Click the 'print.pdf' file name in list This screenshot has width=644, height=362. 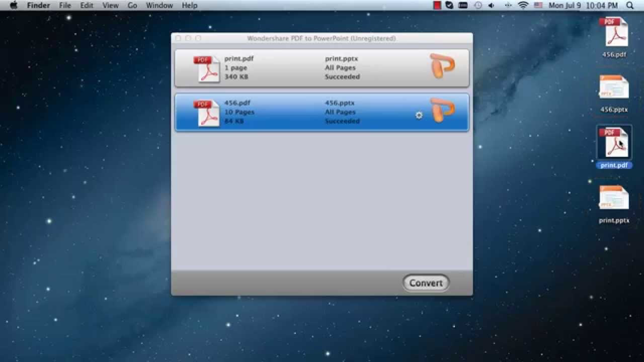click(239, 59)
